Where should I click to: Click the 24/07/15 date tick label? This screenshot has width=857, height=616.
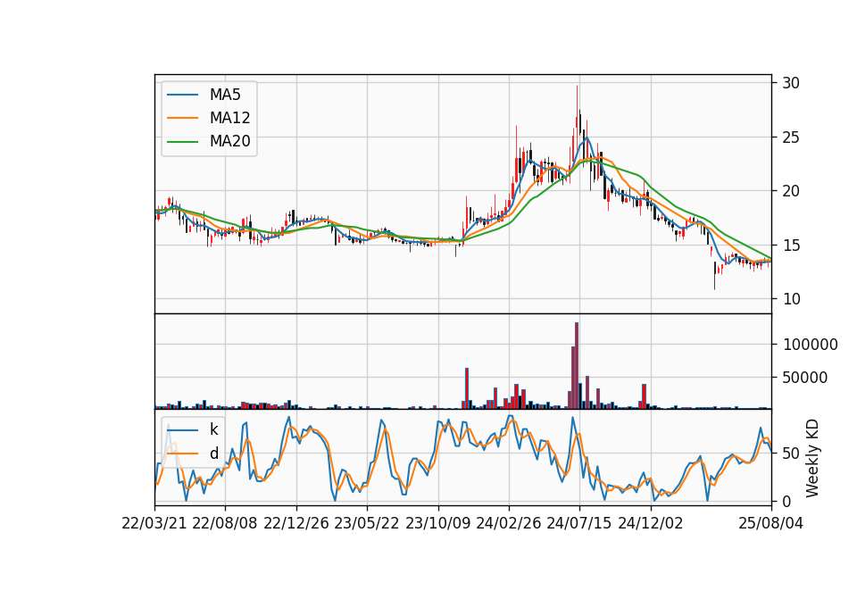pos(579,523)
